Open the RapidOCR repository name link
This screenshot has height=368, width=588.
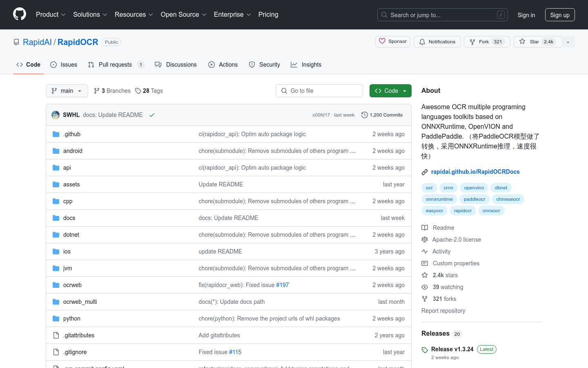(x=78, y=42)
